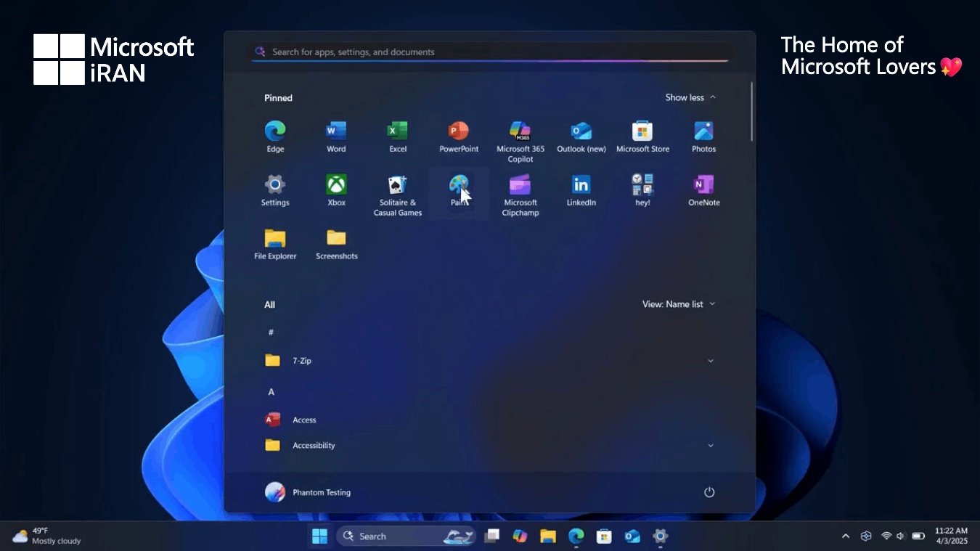Click the A letter header in All list

(271, 392)
